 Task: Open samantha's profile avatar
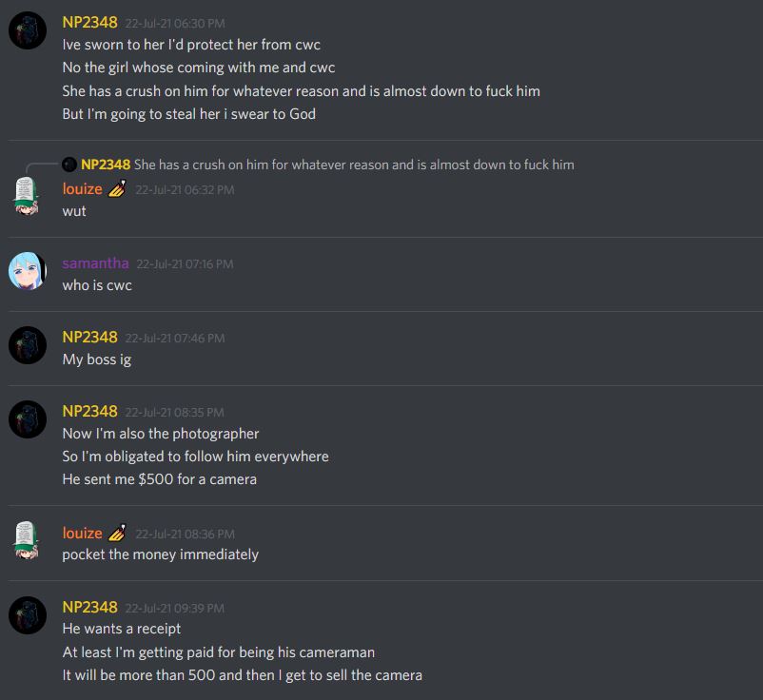[28, 271]
